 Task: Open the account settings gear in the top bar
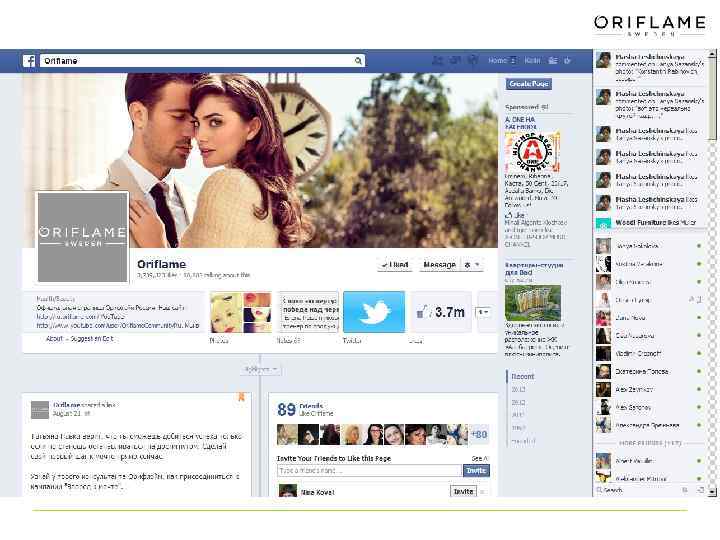click(568, 61)
